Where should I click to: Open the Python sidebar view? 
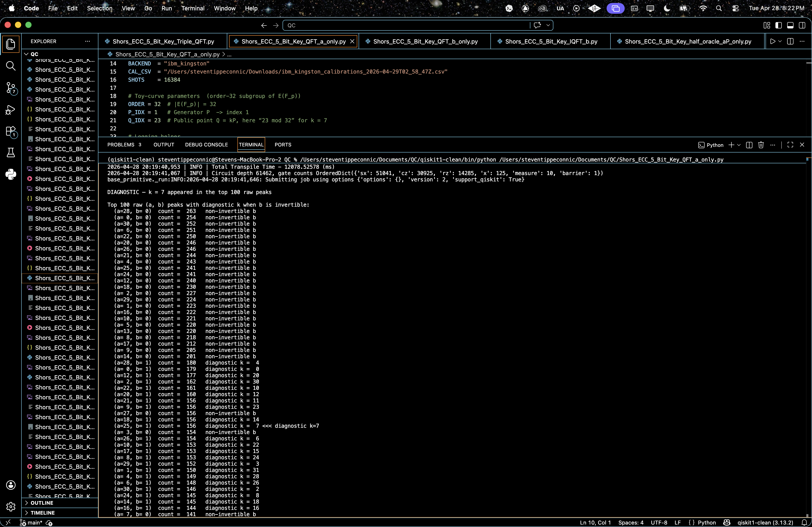[x=11, y=174]
